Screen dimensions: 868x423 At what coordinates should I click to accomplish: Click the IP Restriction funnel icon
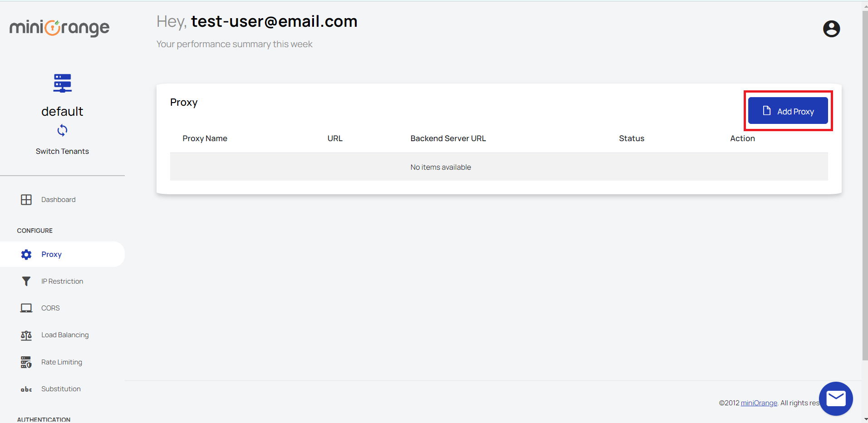coord(26,281)
